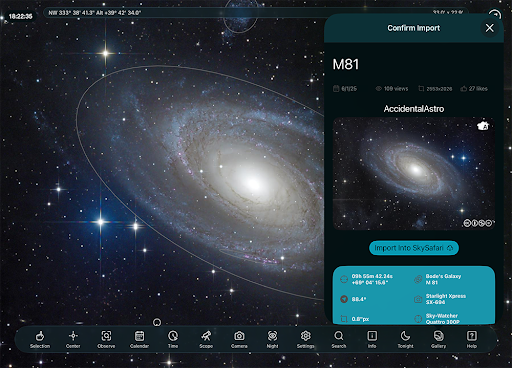Click the AccidentalAstro author name

click(414, 109)
